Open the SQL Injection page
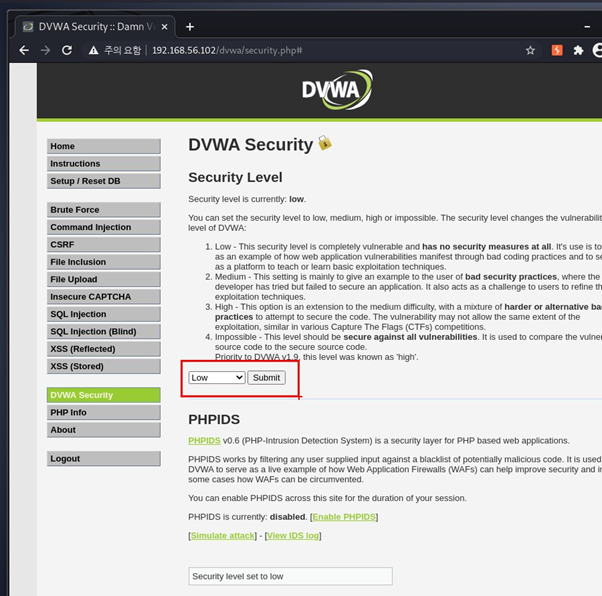The image size is (602, 596). coord(104,314)
